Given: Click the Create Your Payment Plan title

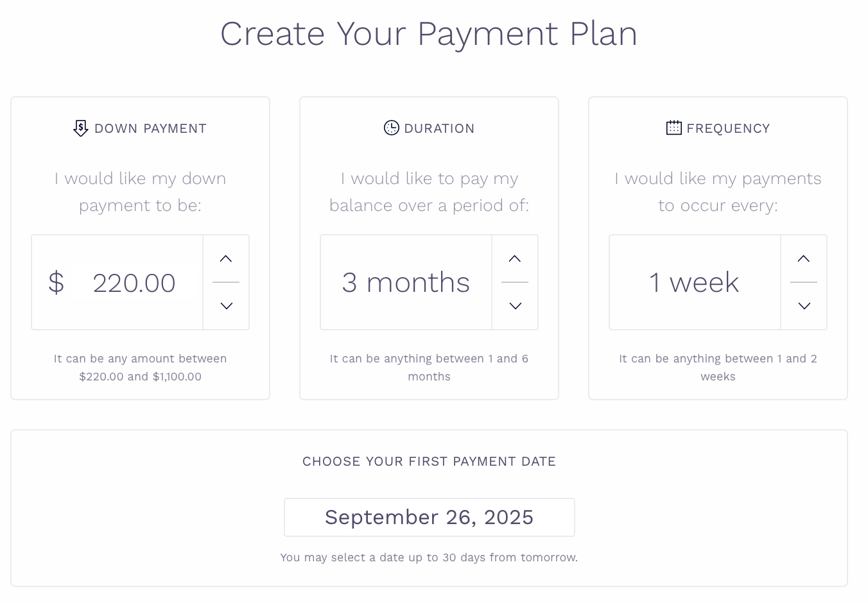Looking at the screenshot, I should 429,34.
